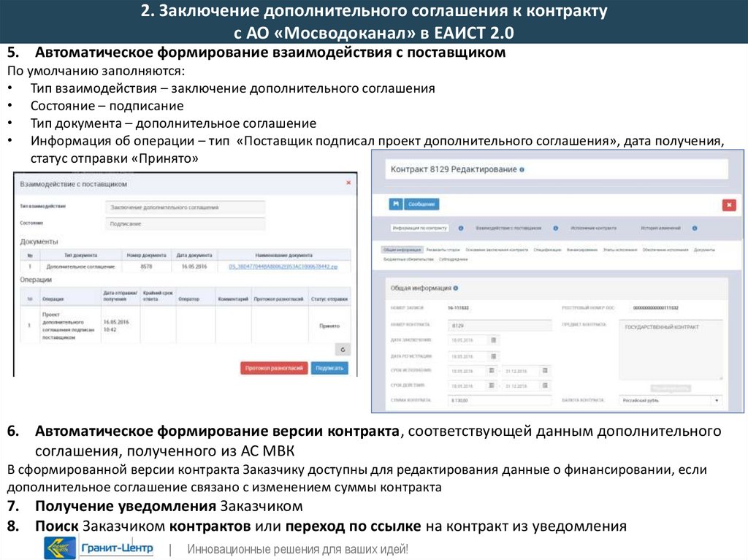Image resolution: width=748 pixels, height=560 pixels.
Task: Click Дополнительное соглашение cell in Документы table
Action: (80, 266)
